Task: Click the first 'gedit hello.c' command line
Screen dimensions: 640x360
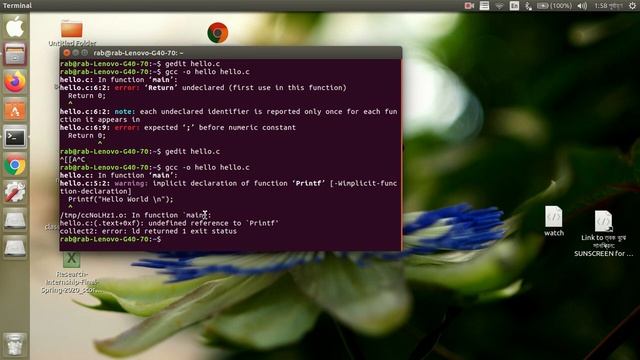Action: point(140,64)
